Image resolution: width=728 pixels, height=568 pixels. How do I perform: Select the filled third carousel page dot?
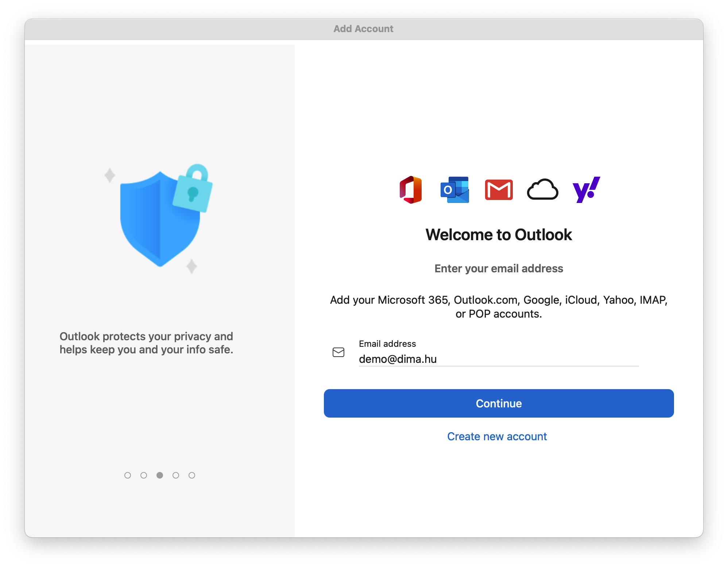[x=160, y=475]
